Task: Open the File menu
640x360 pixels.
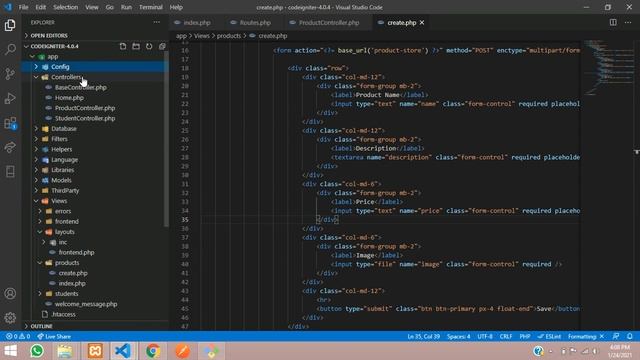Action: (24, 7)
